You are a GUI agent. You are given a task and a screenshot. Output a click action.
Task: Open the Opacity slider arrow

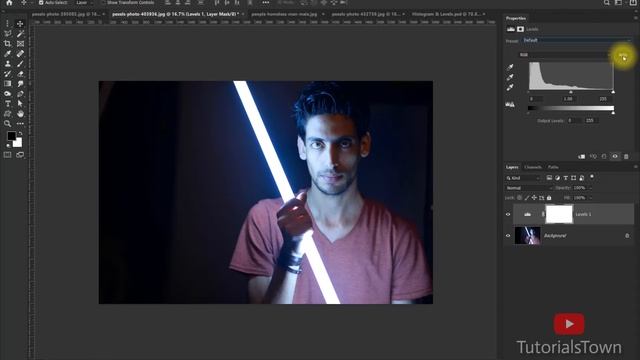coord(590,188)
